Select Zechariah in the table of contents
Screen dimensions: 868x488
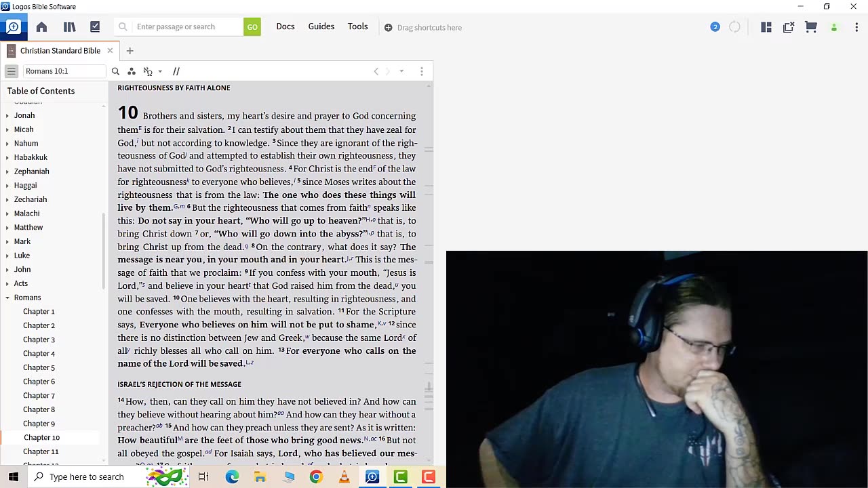[31, 199]
